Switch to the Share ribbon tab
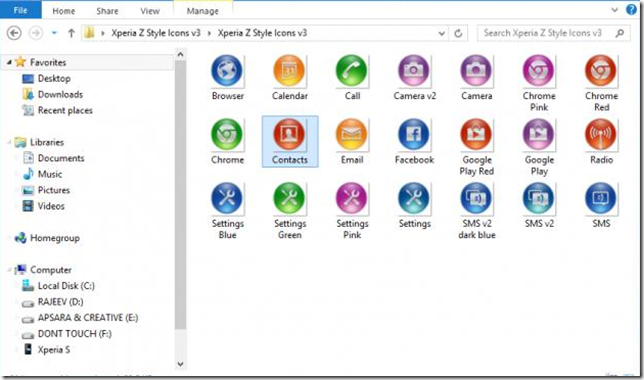The height and width of the screenshot is (380, 644). click(107, 11)
